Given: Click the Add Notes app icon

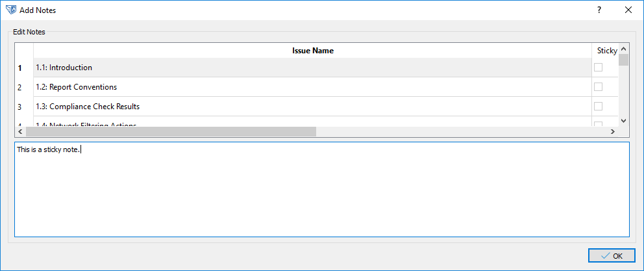Looking at the screenshot, I should pyautogui.click(x=10, y=10).
